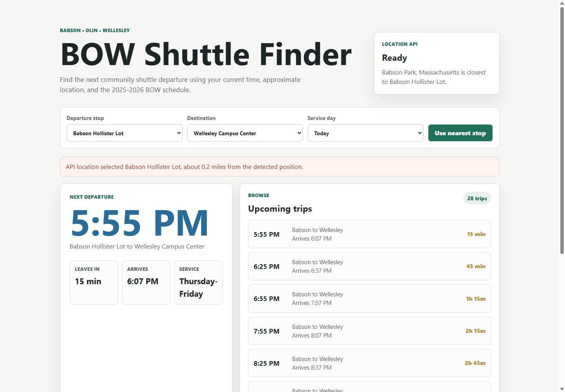Click the Upcoming trips heading

280,209
